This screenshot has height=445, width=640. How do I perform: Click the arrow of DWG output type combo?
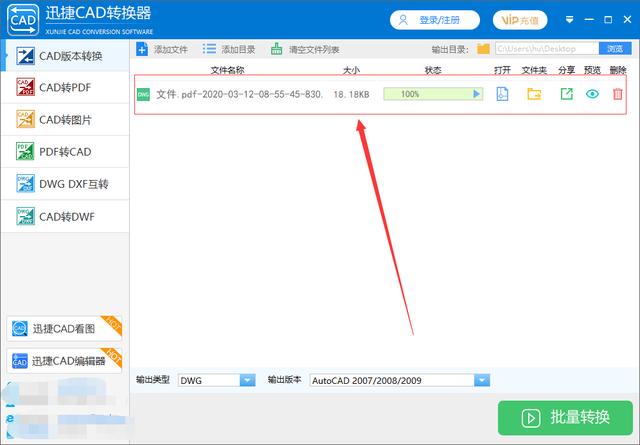247,380
